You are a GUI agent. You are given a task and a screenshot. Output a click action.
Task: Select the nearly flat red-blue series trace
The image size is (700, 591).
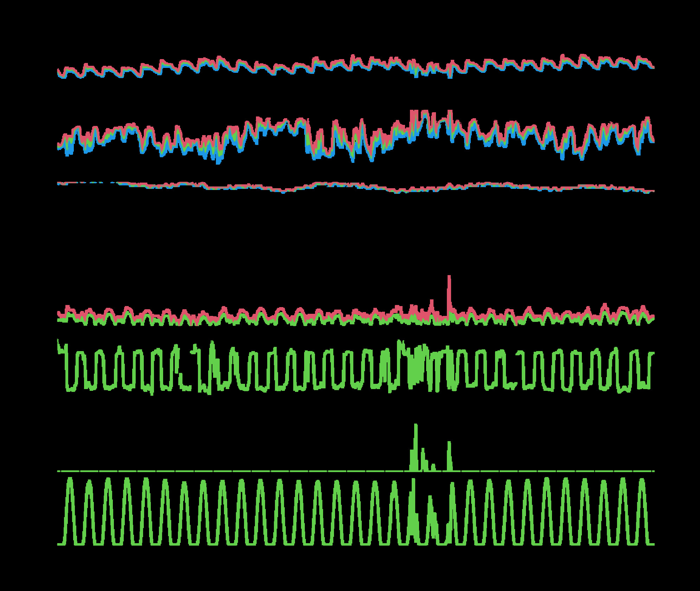(355, 187)
